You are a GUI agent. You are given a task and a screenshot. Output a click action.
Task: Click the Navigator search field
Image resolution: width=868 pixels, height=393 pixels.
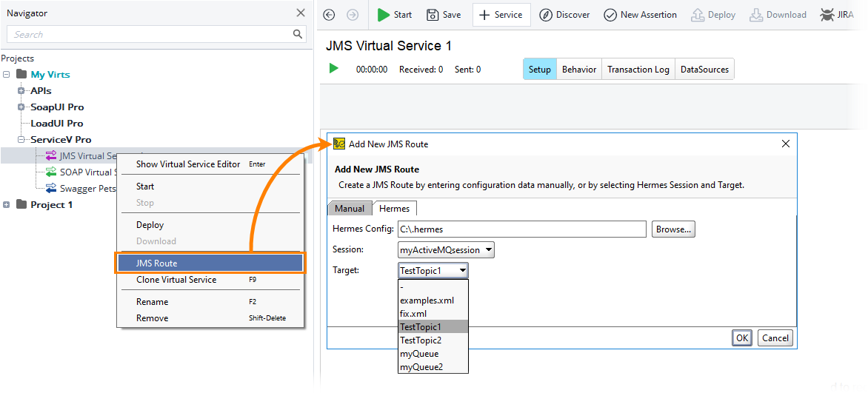pyautogui.click(x=157, y=34)
